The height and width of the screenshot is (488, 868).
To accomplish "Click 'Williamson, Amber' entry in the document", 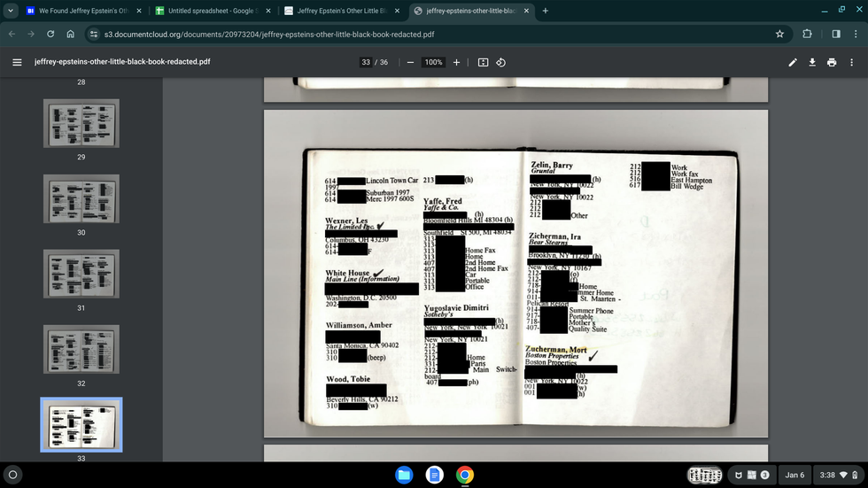I will (x=359, y=325).
